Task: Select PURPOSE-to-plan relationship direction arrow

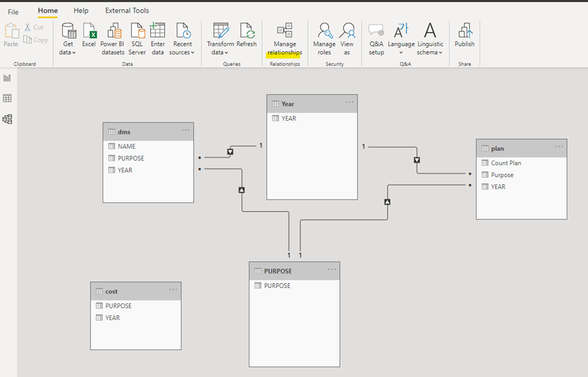Action: tap(388, 202)
